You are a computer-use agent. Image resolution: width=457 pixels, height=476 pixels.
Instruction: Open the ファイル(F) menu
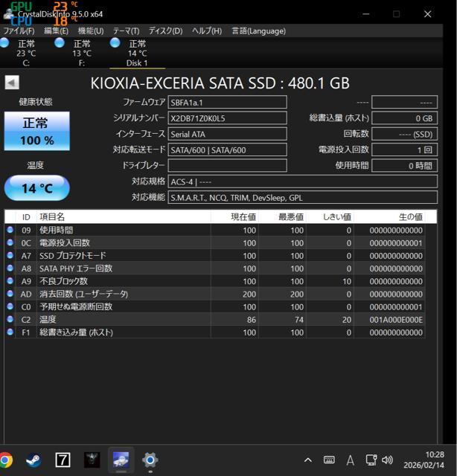19,31
